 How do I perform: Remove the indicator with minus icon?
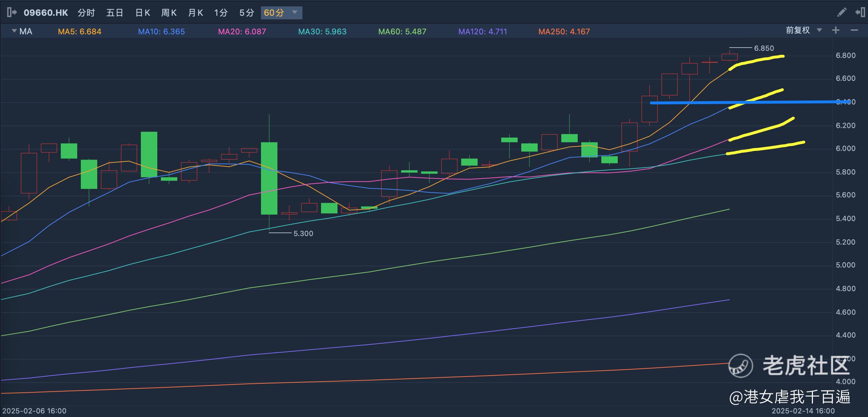pyautogui.click(x=854, y=30)
